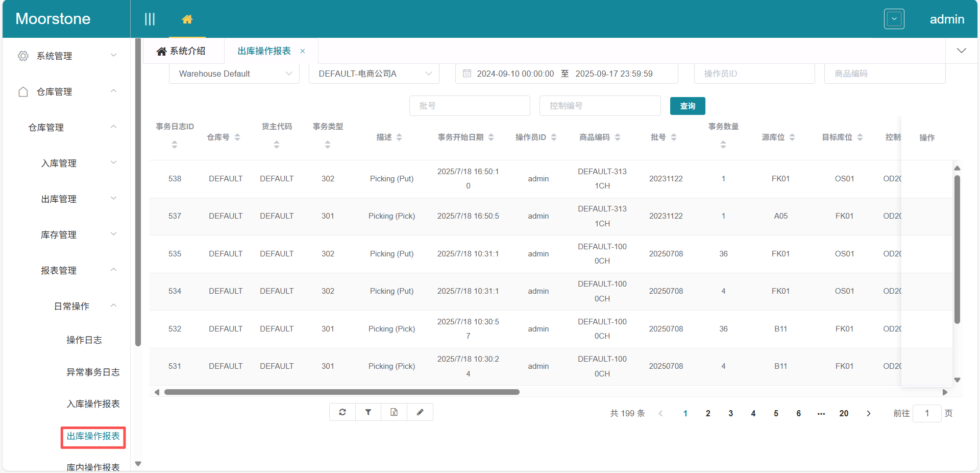Toggle sorting on the 操作员ID column
980x473 pixels.
[555, 137]
